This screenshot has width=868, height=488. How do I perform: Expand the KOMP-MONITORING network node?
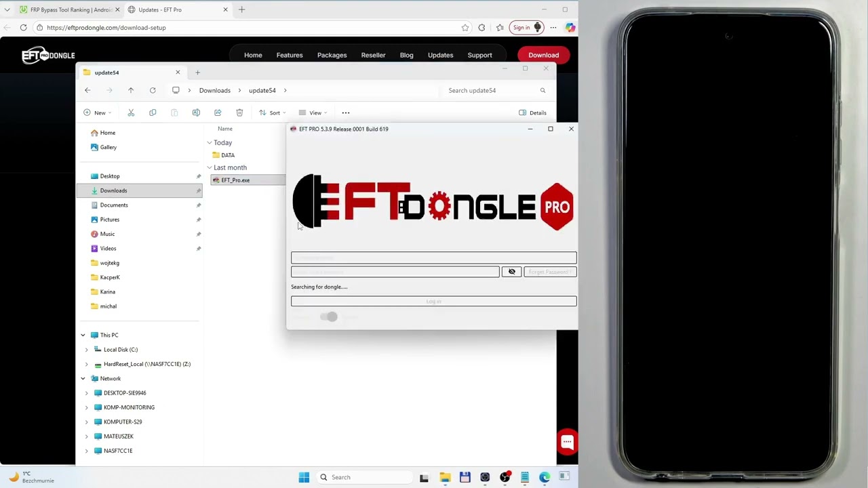coord(86,407)
